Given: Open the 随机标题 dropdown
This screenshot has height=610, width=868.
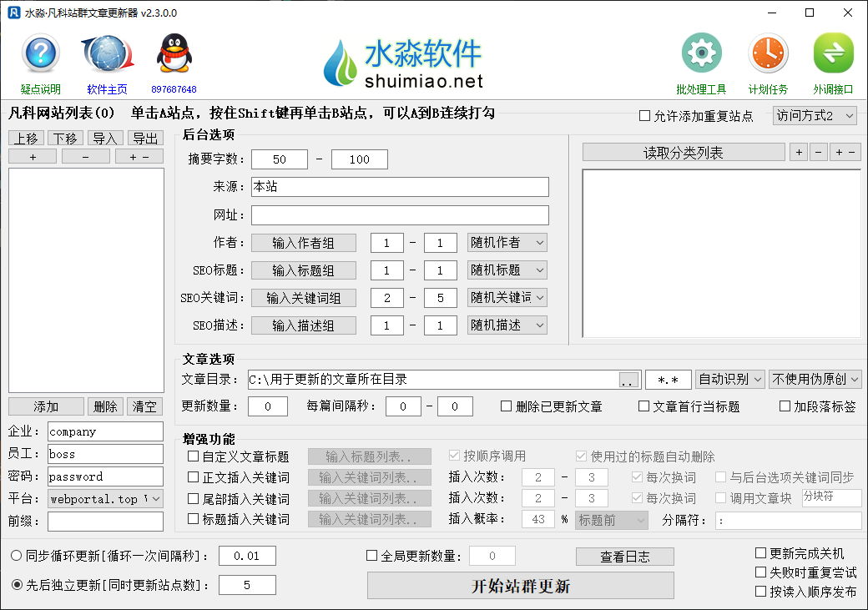Looking at the screenshot, I should point(507,270).
